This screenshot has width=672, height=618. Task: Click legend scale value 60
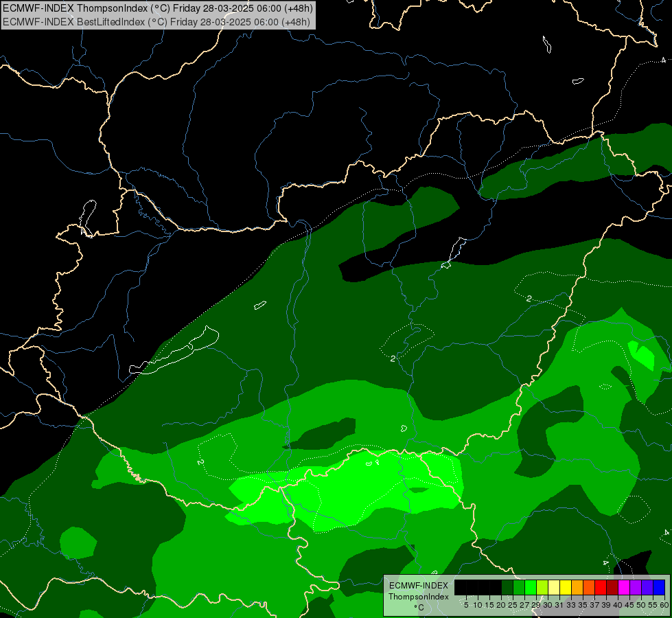(664, 605)
